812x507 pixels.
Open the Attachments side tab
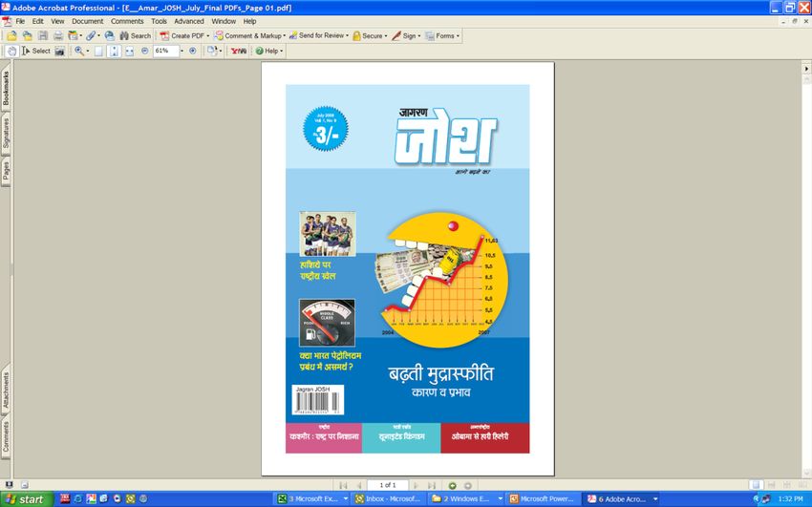click(6, 391)
